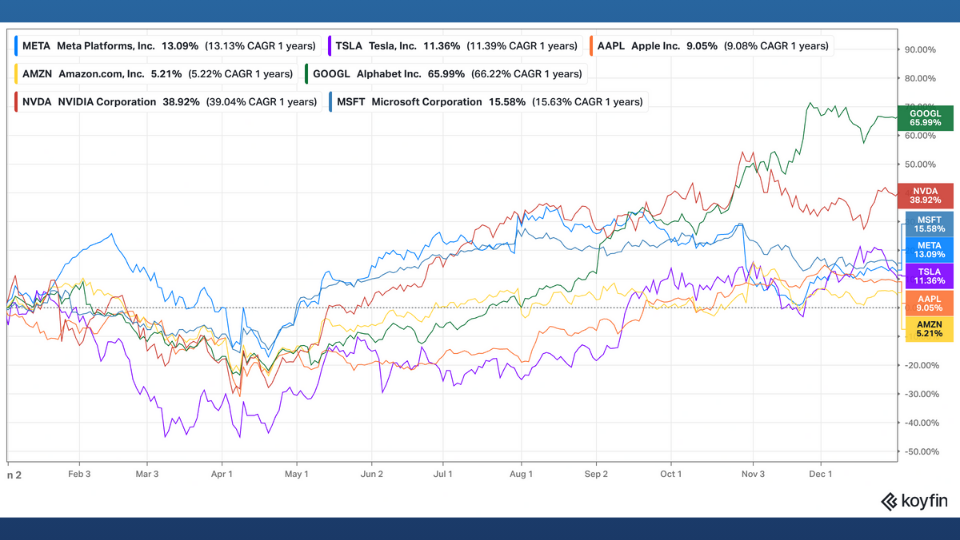The width and height of the screenshot is (960, 540).
Task: Select the MSFT Microsoft Corporation legend entry
Action: [x=488, y=101]
